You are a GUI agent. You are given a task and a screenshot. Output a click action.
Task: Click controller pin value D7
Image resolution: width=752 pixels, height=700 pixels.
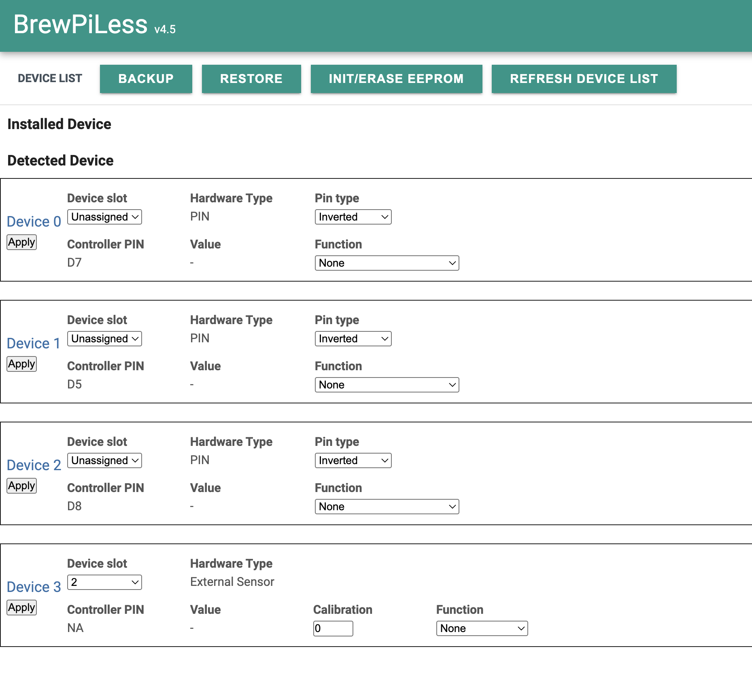coord(74,263)
